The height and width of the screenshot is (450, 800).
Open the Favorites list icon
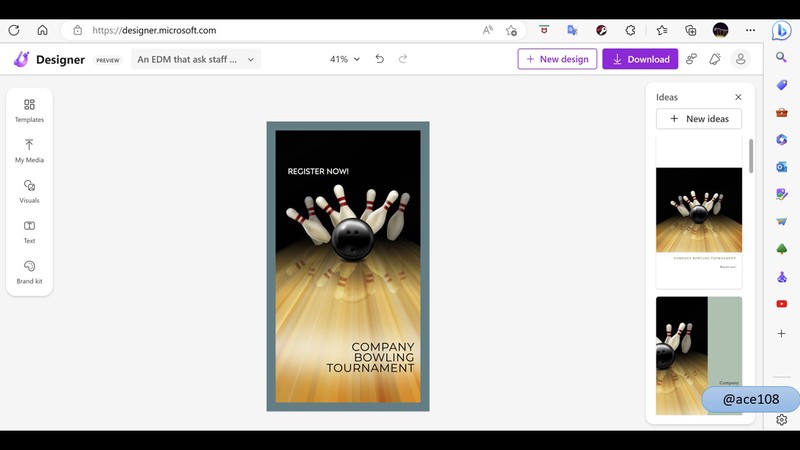tap(662, 30)
